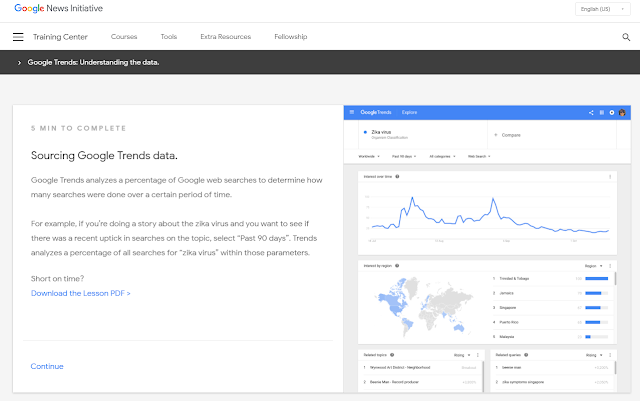This screenshot has height=401, width=640.
Task: Select Puerto Rico in the region list
Action: [x=509, y=322]
